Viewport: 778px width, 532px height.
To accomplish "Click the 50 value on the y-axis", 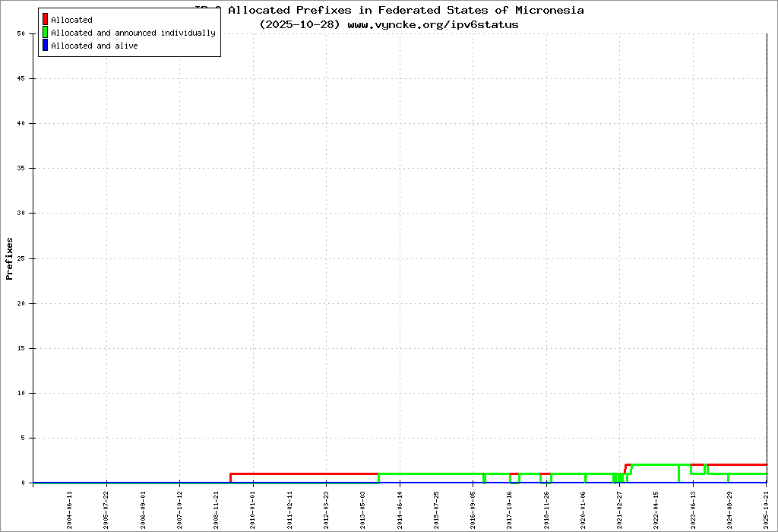I will pos(21,33).
